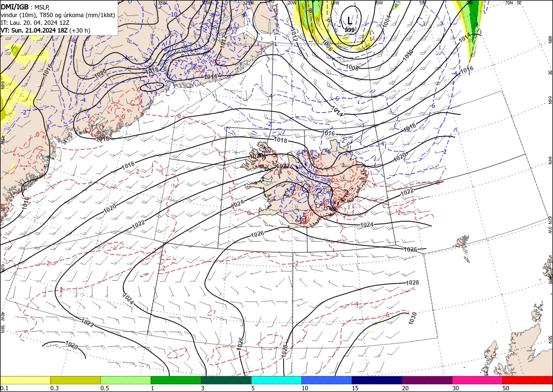
Task: Pick the blue 10–15 legend swatch
Action: (327, 380)
